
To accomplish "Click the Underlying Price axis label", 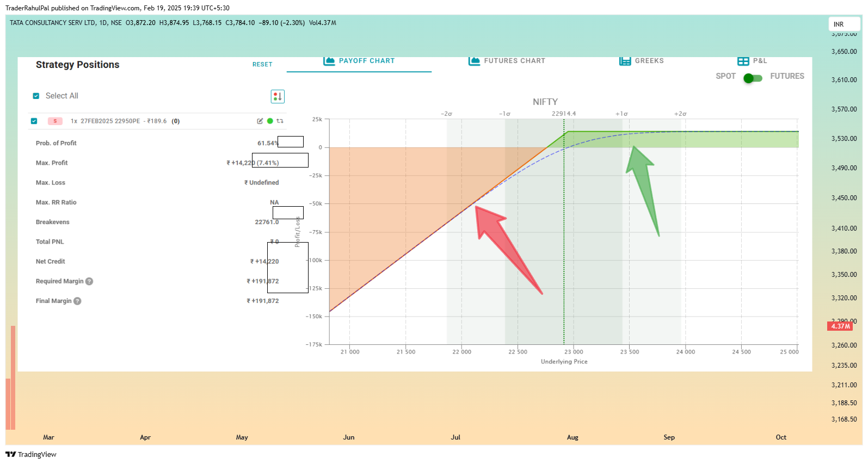I will [564, 362].
